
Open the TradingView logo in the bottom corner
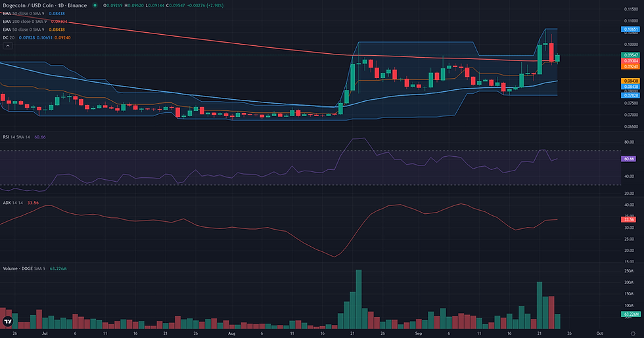coord(7,322)
